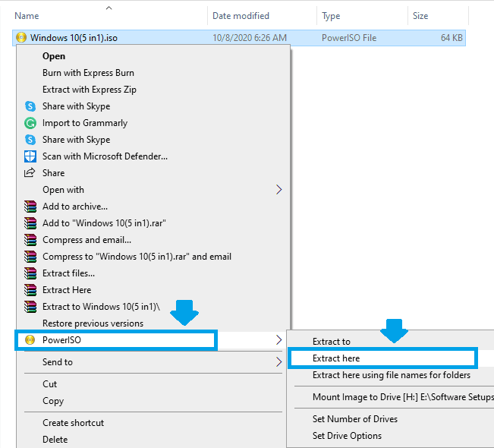
Task: Sort by the Name column header
Action: coord(27,16)
